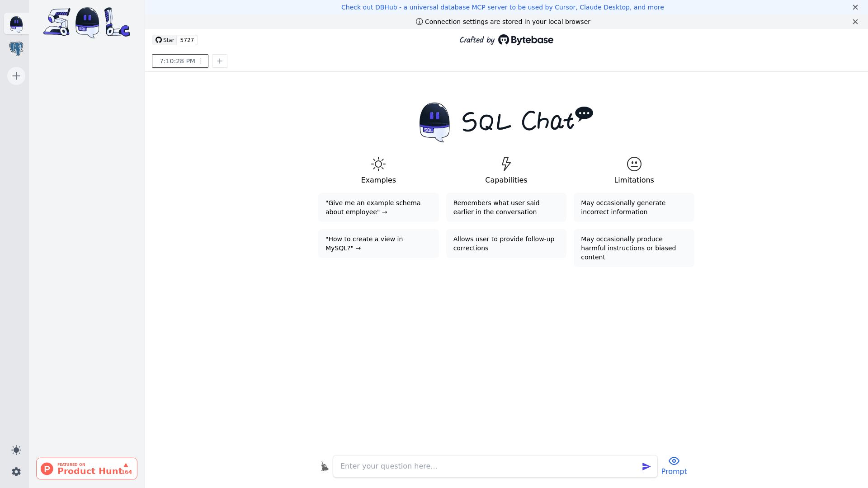Open the PostgreSQL sample connection icon
The height and width of the screenshot is (488, 868).
[16, 48]
